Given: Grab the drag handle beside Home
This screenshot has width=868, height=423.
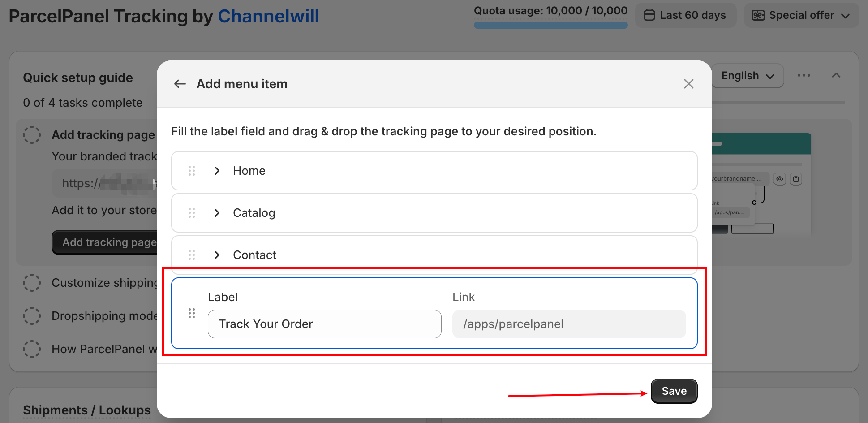Looking at the screenshot, I should pyautogui.click(x=192, y=171).
